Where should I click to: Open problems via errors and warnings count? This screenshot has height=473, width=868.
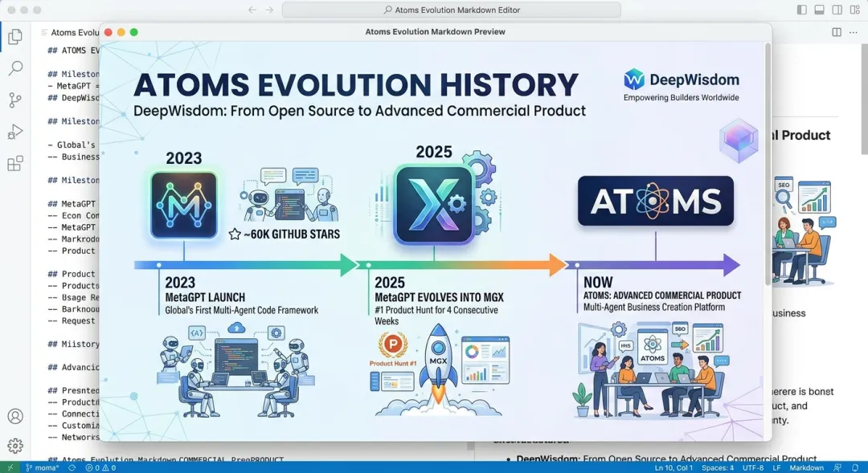point(100,467)
